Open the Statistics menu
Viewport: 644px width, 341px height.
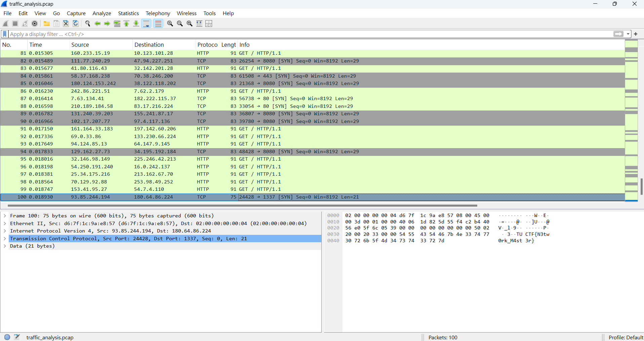[128, 13]
